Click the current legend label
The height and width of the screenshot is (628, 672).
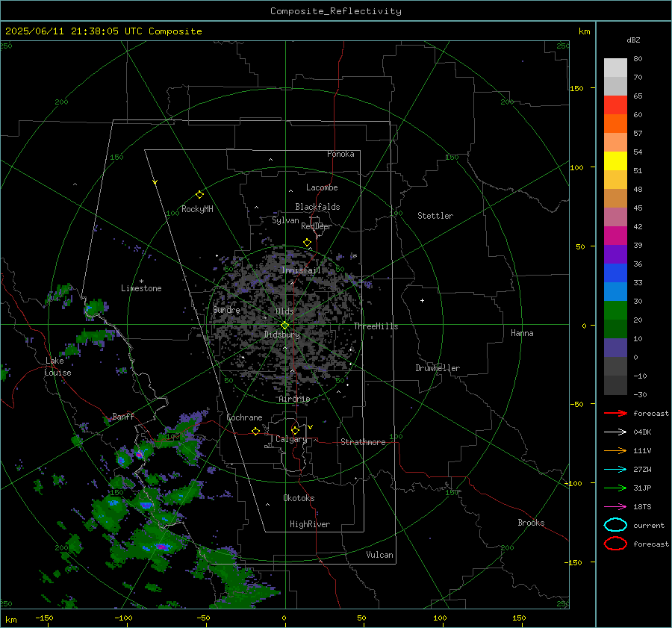tap(649, 526)
